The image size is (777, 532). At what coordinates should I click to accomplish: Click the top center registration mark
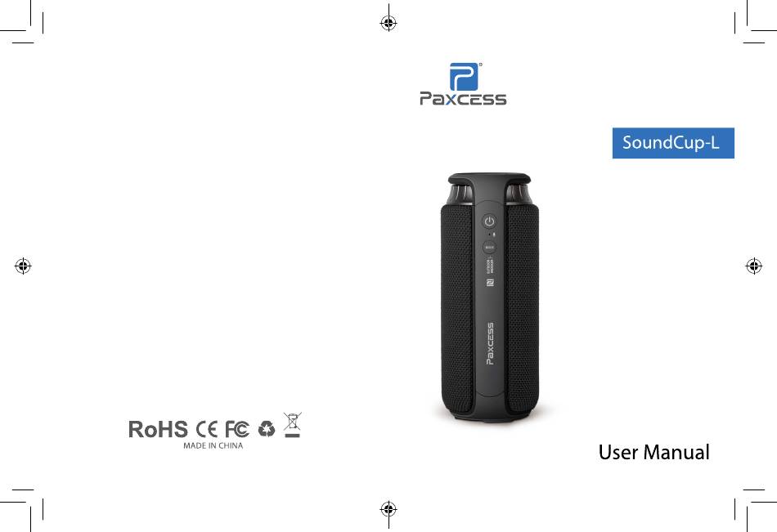pos(388,23)
